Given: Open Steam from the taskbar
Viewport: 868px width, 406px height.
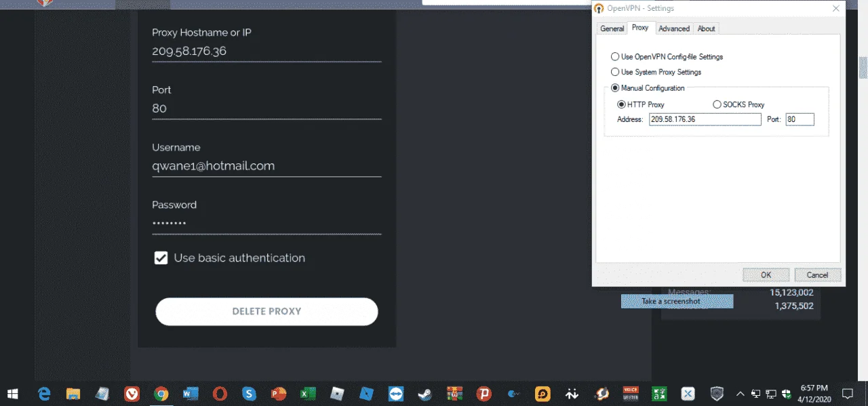Looking at the screenshot, I should point(425,393).
